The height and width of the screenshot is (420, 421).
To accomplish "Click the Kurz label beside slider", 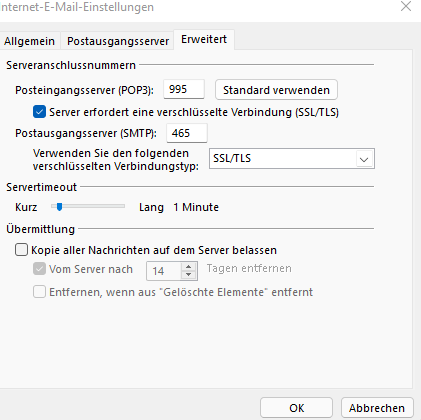I will tap(26, 207).
